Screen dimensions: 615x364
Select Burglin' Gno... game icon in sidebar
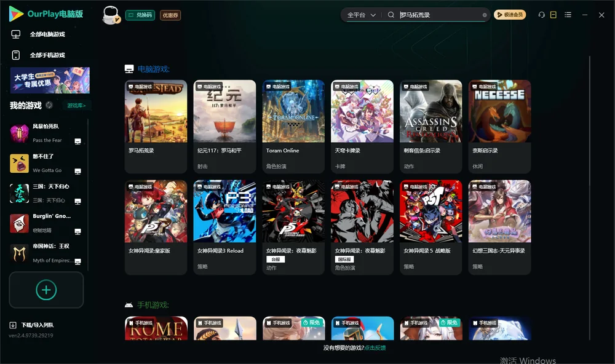[x=19, y=224]
